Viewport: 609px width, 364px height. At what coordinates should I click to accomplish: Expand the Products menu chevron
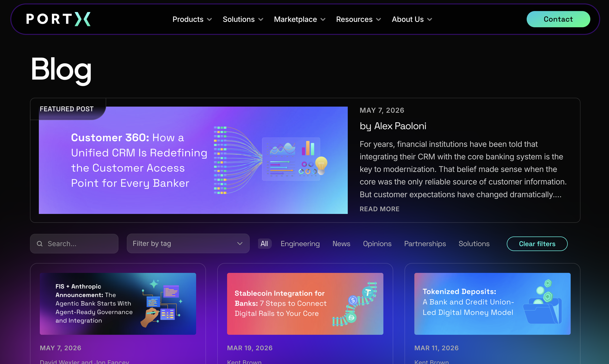click(x=210, y=19)
